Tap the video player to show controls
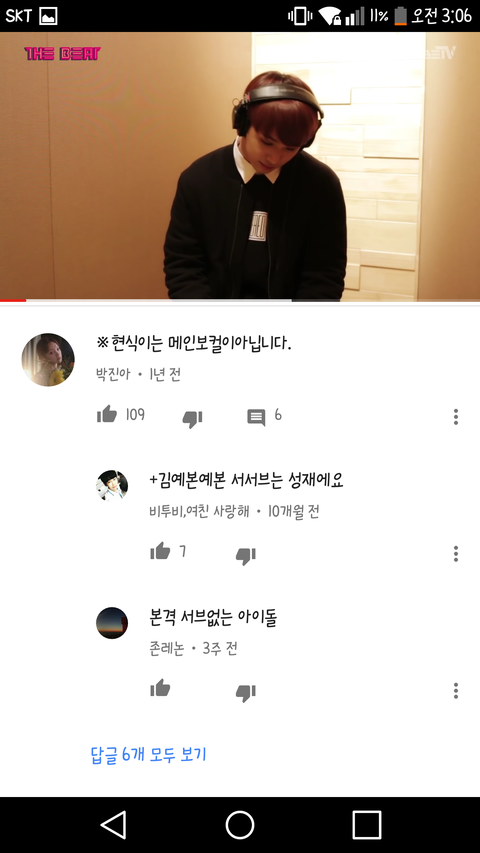Viewport: 480px width, 853px height. (240, 165)
